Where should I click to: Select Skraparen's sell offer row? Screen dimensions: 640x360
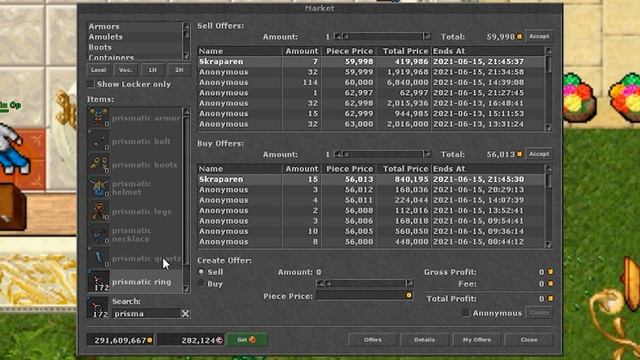tap(371, 62)
